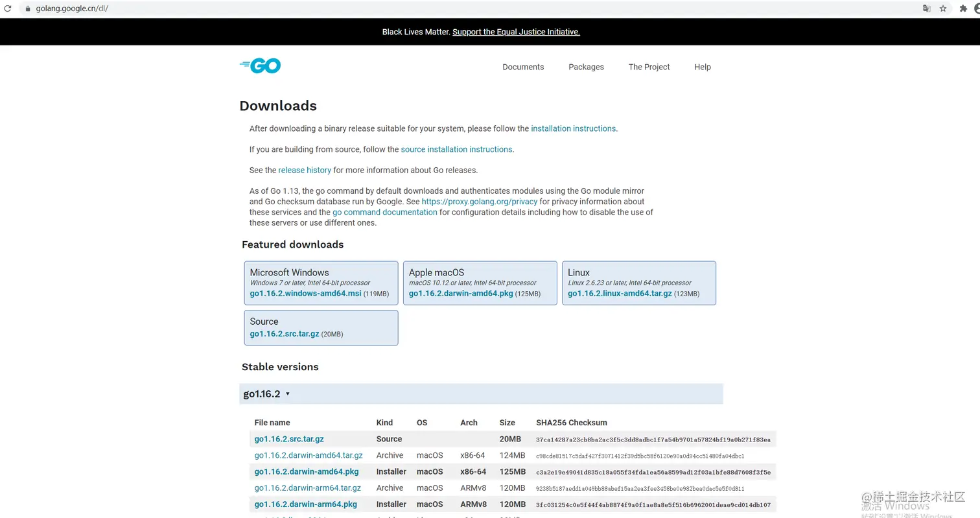Open the browser extensions puzzle icon
The width and height of the screenshot is (980, 518).
(x=963, y=8)
